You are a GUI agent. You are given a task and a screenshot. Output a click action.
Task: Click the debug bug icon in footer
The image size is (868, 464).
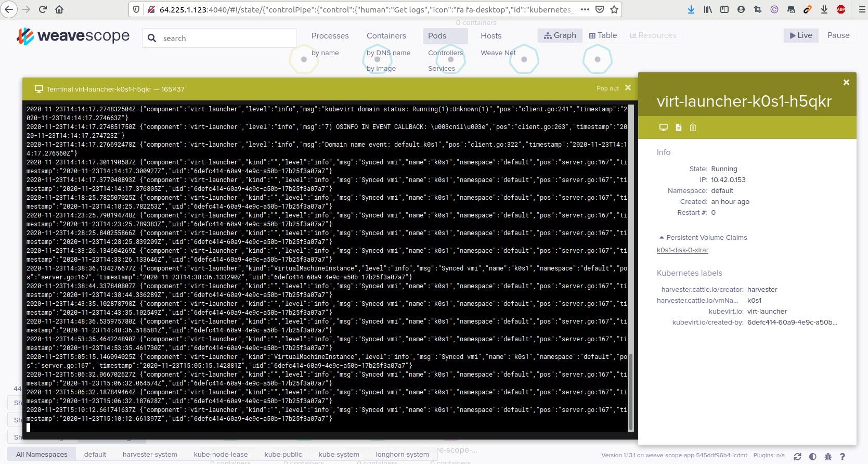(827, 456)
